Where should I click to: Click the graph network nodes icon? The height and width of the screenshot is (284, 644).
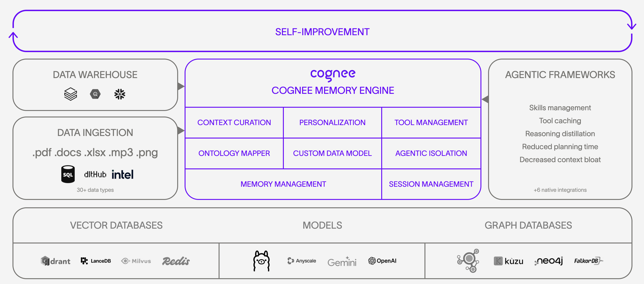[468, 260]
